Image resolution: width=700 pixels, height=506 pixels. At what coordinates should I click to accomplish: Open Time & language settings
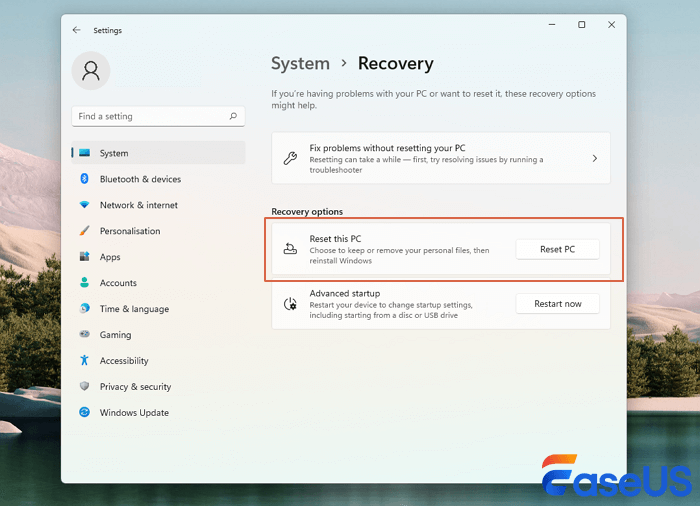134,309
